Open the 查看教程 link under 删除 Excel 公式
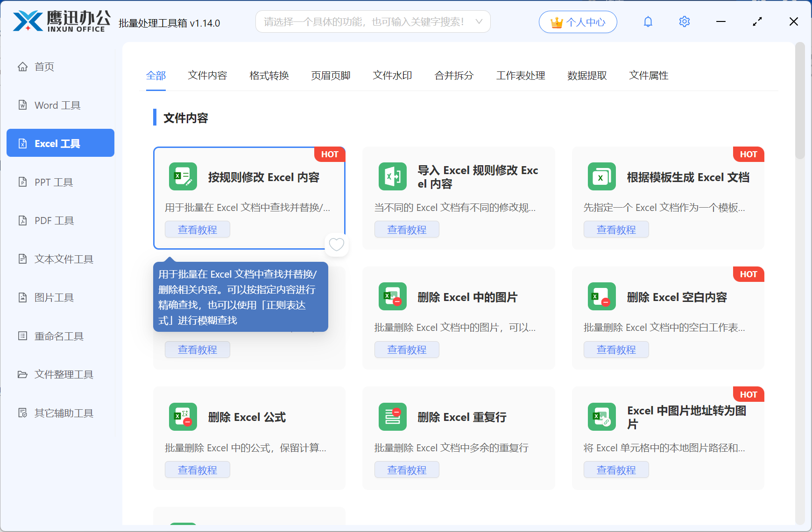Screen dimensions: 812x532 [197, 469]
